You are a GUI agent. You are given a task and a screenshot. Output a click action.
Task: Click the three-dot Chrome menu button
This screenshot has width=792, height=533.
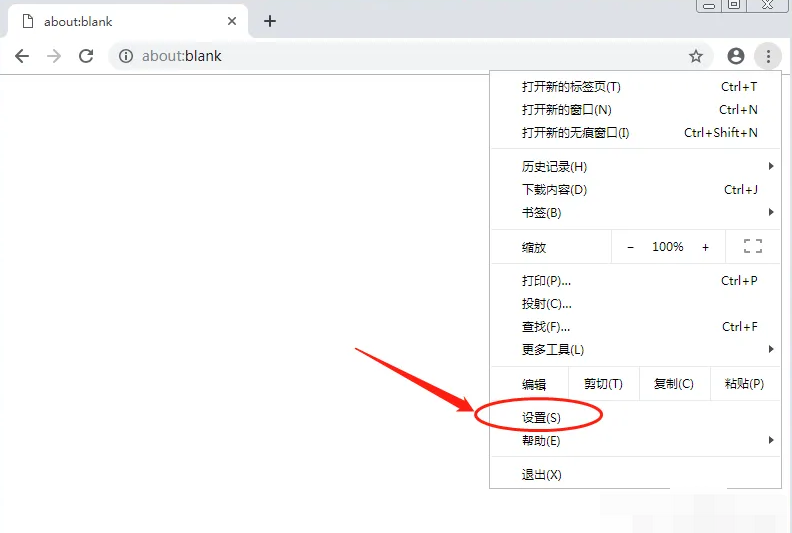tap(768, 56)
